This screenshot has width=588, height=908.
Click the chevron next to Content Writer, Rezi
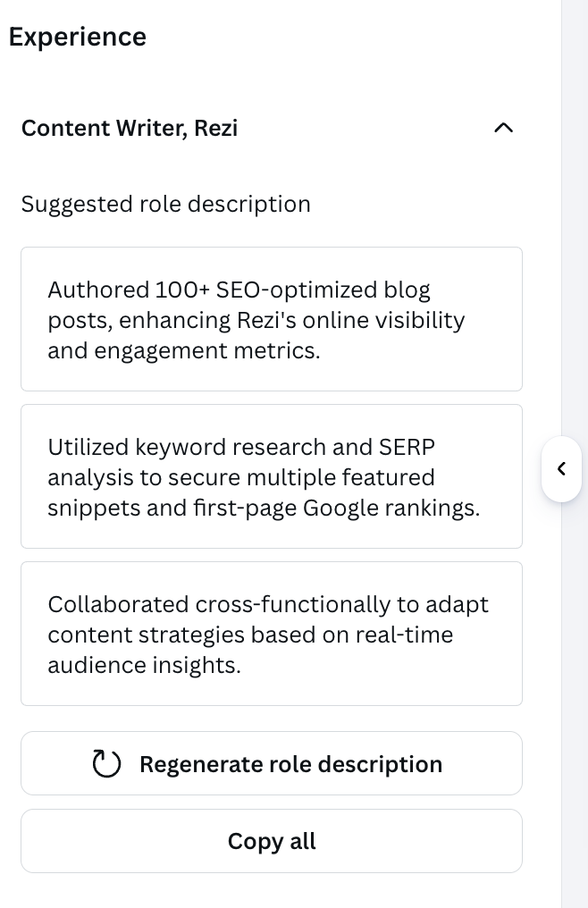[503, 128]
